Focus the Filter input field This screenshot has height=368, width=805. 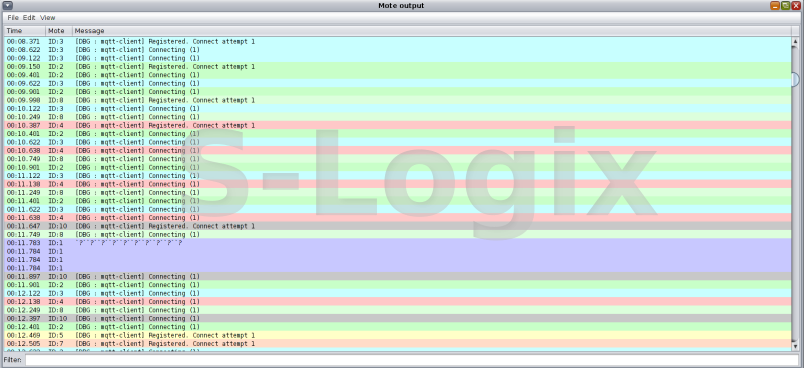click(x=412, y=360)
